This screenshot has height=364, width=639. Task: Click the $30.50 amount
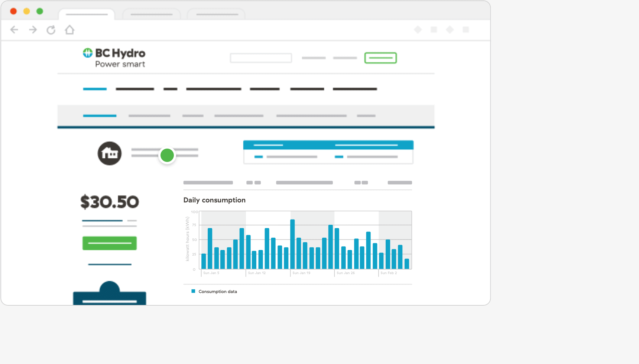[x=110, y=202]
